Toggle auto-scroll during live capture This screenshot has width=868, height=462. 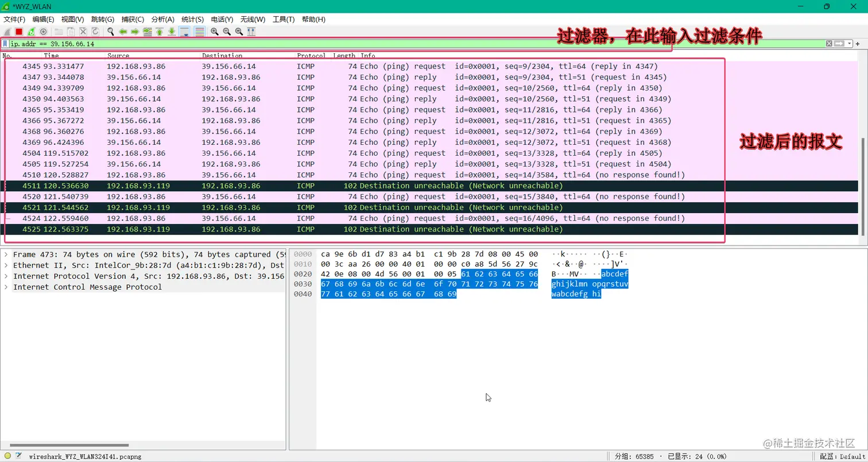(184, 32)
